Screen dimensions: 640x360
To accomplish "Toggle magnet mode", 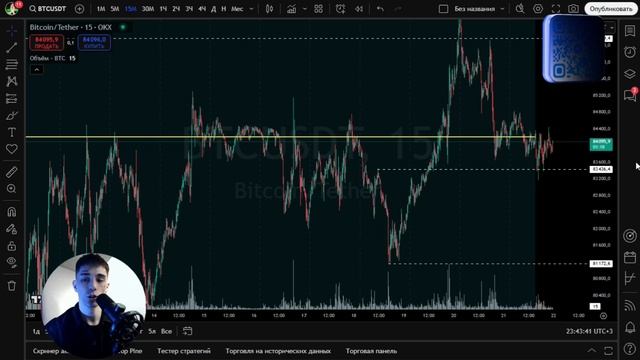I will tap(11, 211).
